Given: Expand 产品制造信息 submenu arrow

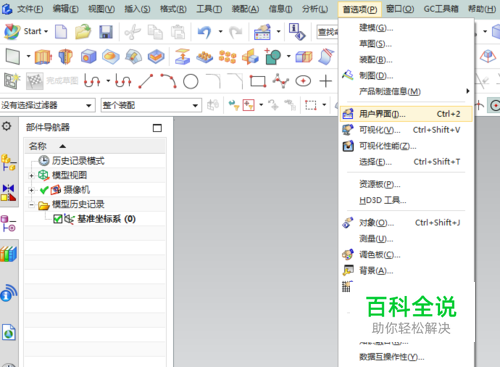Looking at the screenshot, I should pyautogui.click(x=468, y=91).
